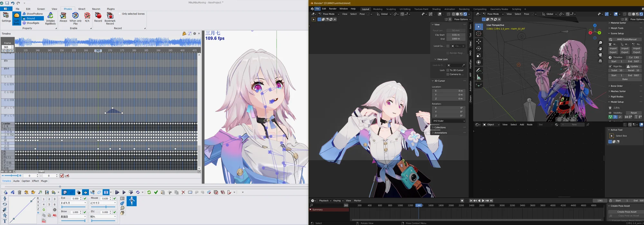The height and width of the screenshot is (225, 644).
Task: Select the Annotate tool in Blender
Action: 479,70
